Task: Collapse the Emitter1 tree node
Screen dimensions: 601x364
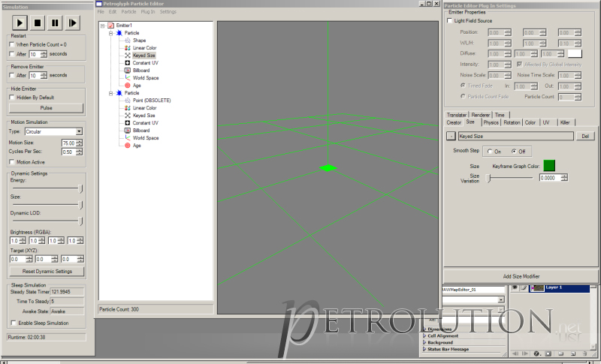Action: tap(102, 26)
